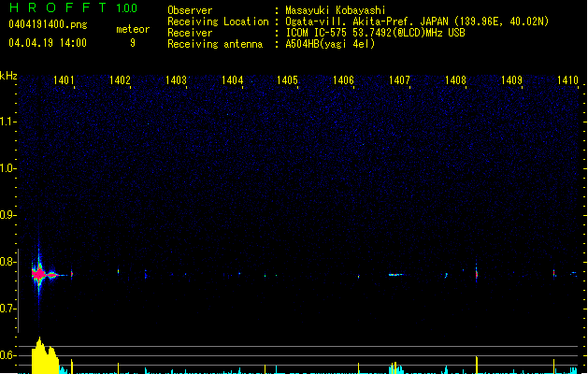Click the ICOM IC-575 receiver text
The image size is (588, 374).
click(x=375, y=33)
